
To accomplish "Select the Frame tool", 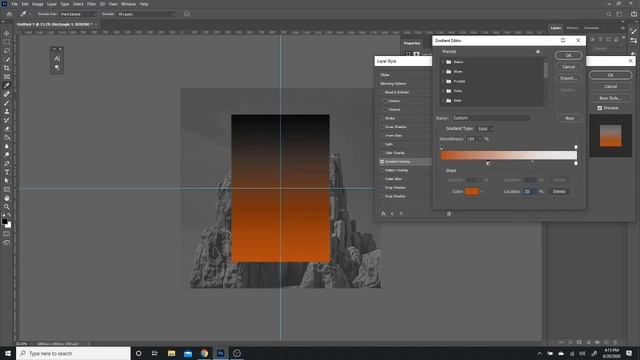I will (x=7, y=77).
